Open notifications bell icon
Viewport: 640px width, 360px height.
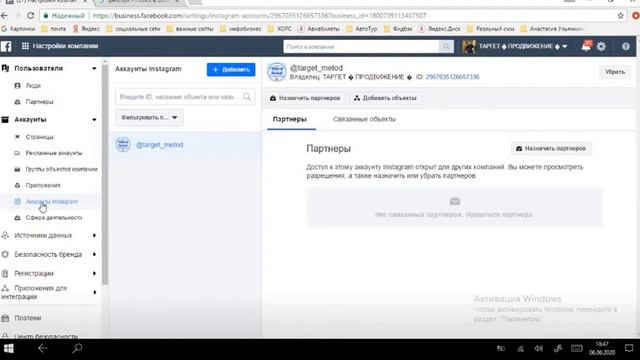(x=586, y=46)
